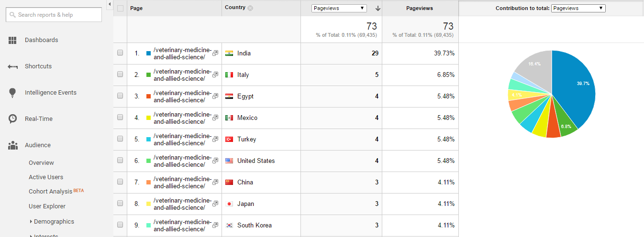Toggle sort direction arrow beside Pageviews
This screenshot has height=237, width=644.
[x=378, y=8]
